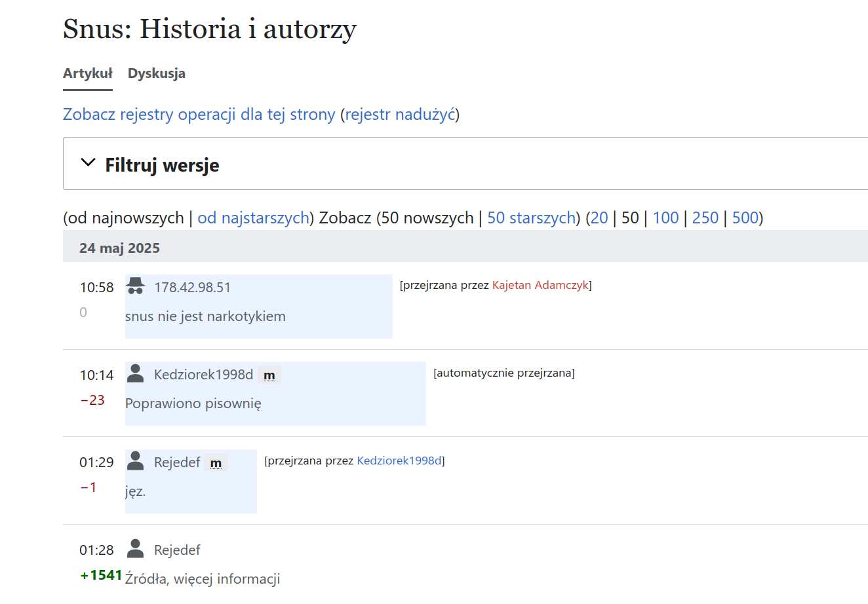Click anonymous user icon beside 178.42.98.51
Image resolution: width=868 pixels, height=604 pixels.
[136, 286]
